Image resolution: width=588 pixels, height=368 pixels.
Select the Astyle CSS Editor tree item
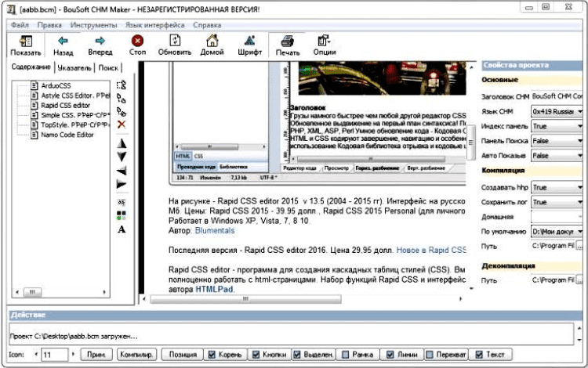coord(75,96)
